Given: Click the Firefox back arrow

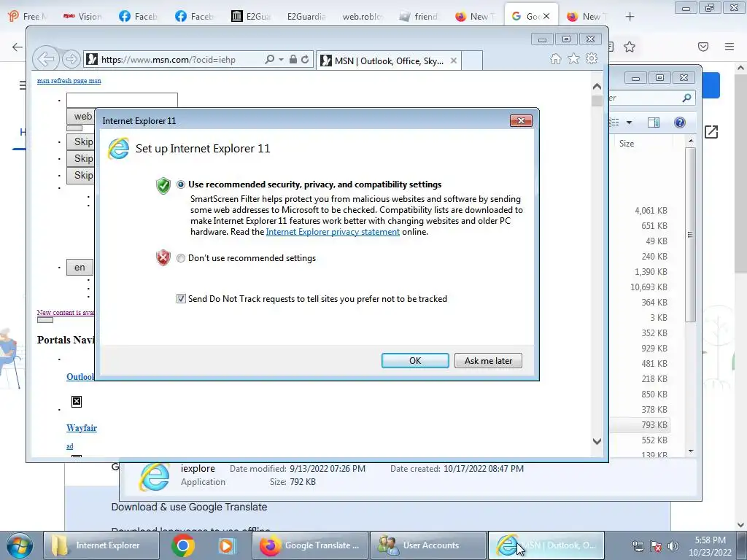Looking at the screenshot, I should tap(17, 47).
